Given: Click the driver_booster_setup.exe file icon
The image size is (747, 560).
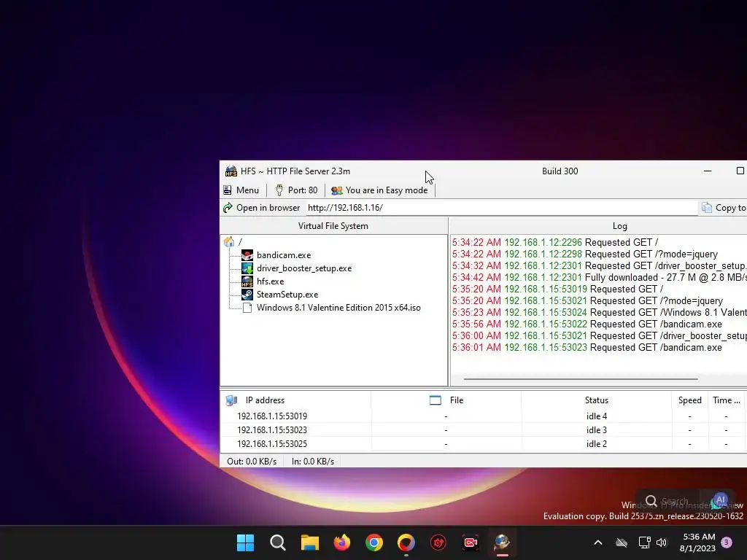Looking at the screenshot, I should (247, 268).
